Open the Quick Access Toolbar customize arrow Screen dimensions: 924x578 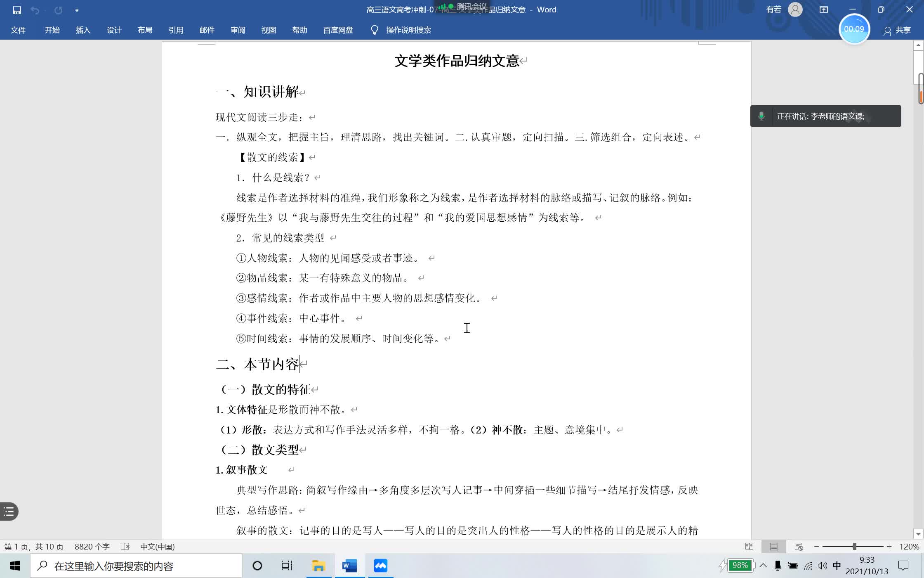77,10
